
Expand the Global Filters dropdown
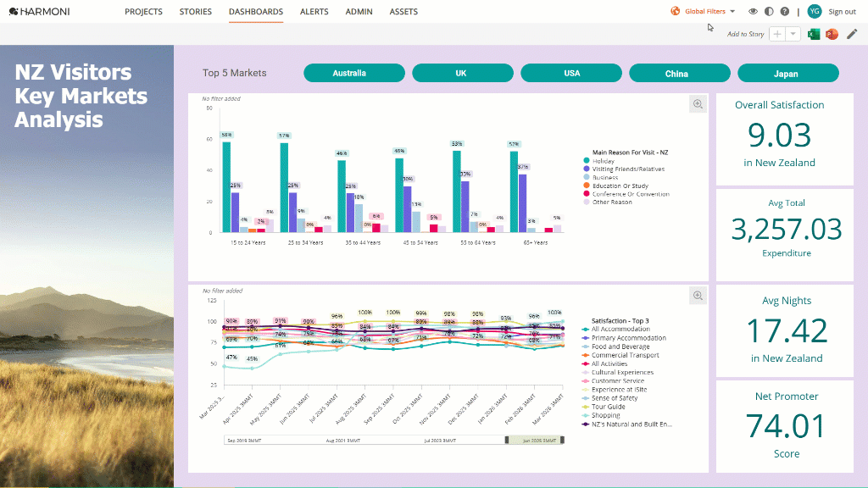click(x=704, y=11)
